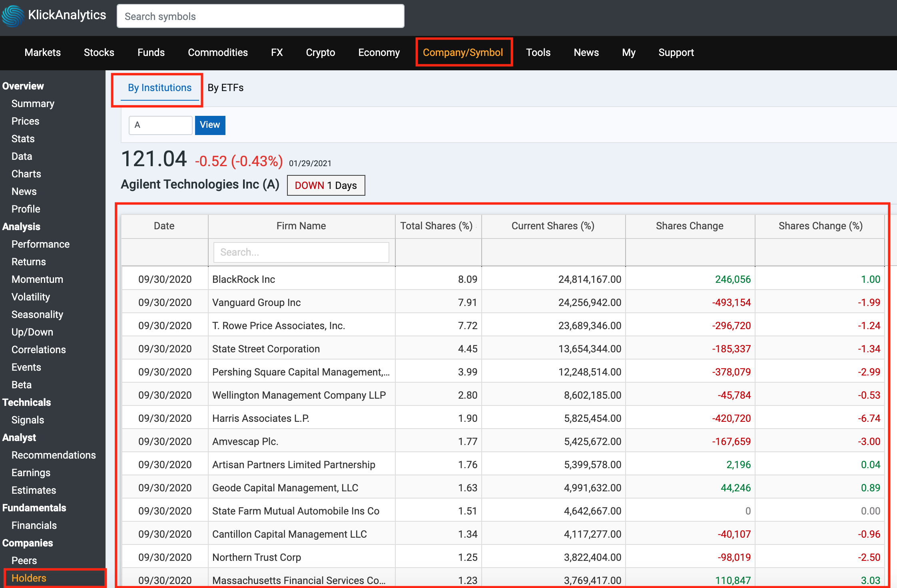
Task: Click the blue View button
Action: point(210,125)
